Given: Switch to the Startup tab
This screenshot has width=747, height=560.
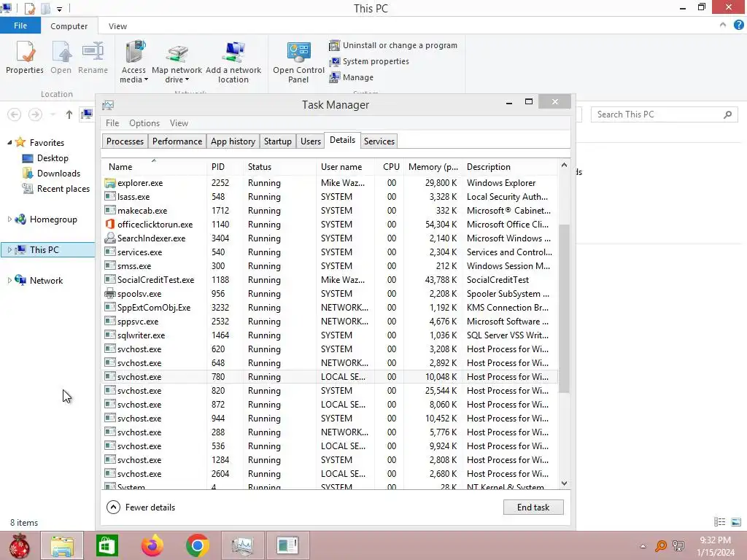Looking at the screenshot, I should [x=278, y=141].
